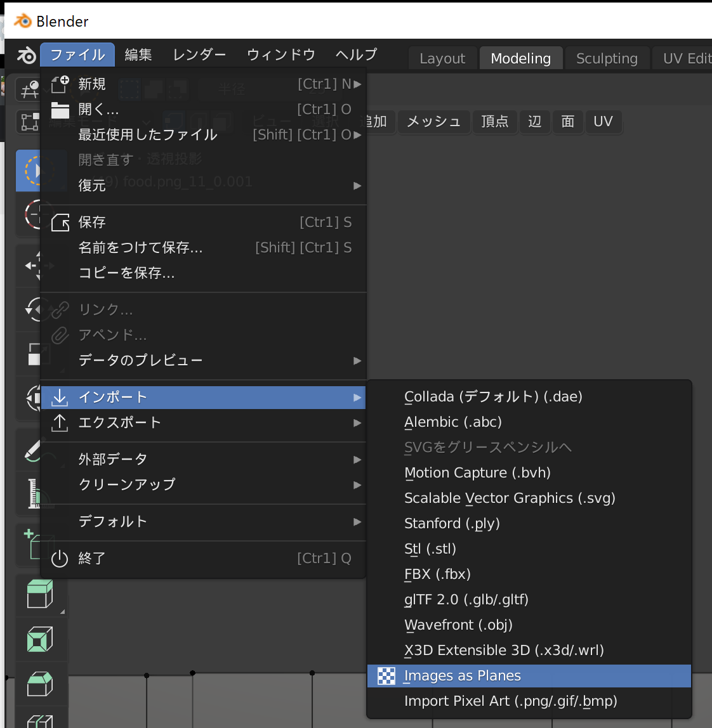This screenshot has width=712, height=728.
Task: Open the ウィンドウ menu
Action: tap(280, 55)
